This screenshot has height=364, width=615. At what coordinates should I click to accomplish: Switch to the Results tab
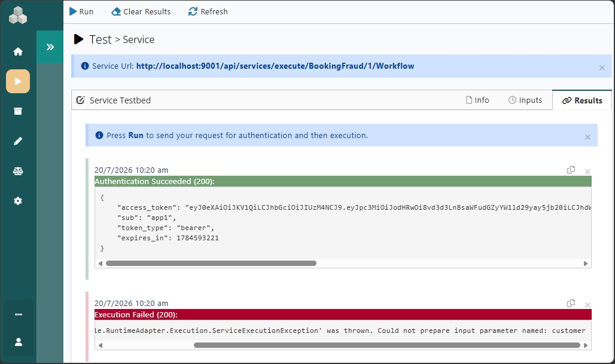tap(582, 100)
